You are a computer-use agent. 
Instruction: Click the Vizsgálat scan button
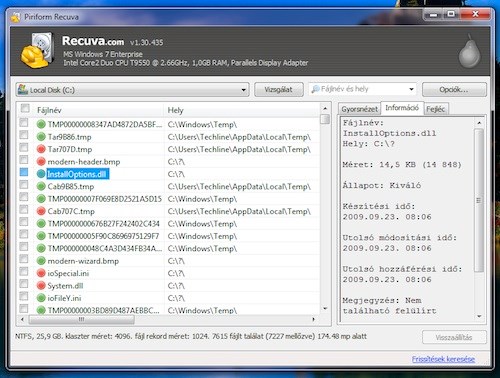click(x=278, y=90)
